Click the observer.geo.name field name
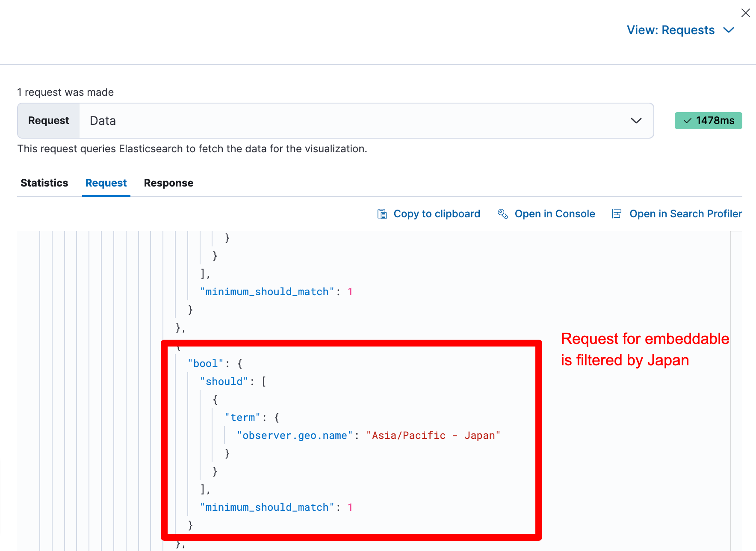Screen dimensions: 756x551 (293, 435)
